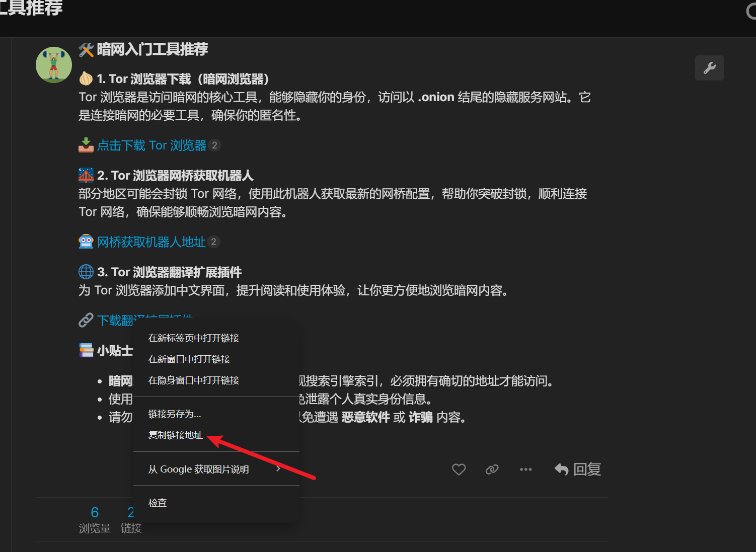The width and height of the screenshot is (756, 552).
Task: Open link 点击下载 Tor 浏览器
Action: (152, 145)
